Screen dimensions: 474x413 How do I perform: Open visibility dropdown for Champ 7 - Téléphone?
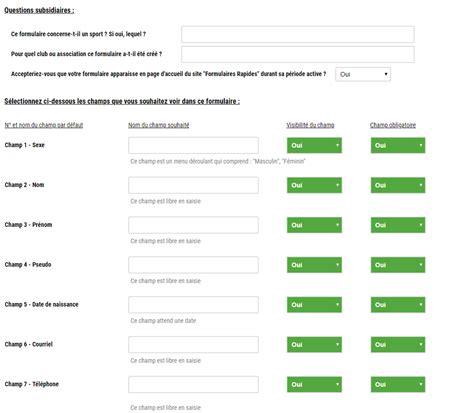(314, 384)
